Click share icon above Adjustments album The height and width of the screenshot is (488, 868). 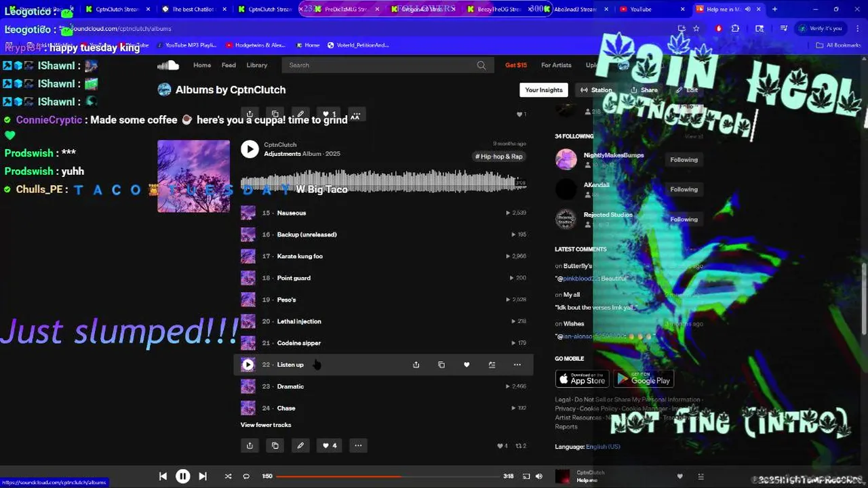pos(250,114)
